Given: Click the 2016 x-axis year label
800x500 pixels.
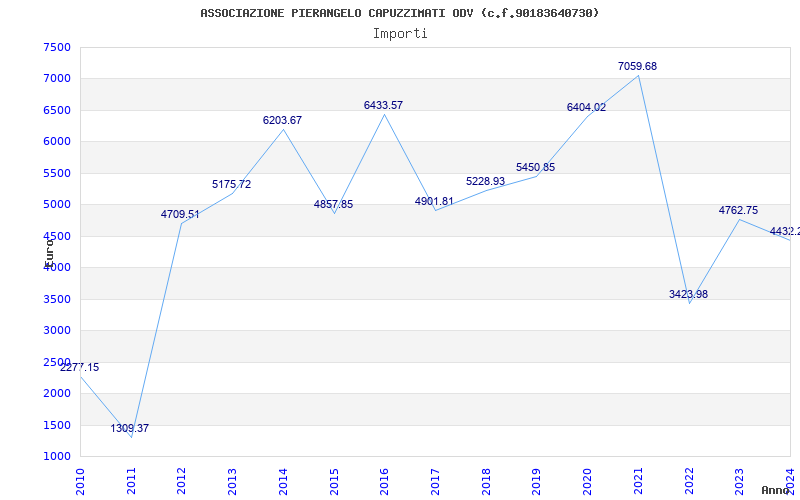Looking at the screenshot, I should 384,482.
